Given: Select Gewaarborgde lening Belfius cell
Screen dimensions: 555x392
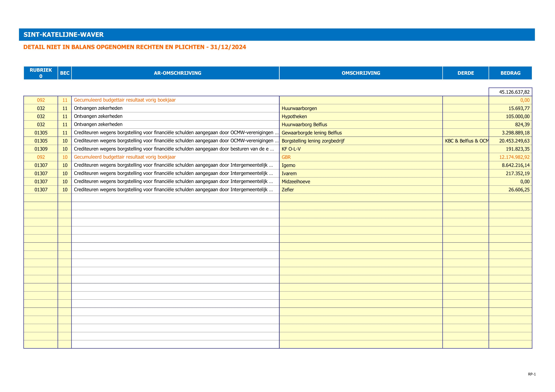Looking at the screenshot, I should click(x=361, y=133).
